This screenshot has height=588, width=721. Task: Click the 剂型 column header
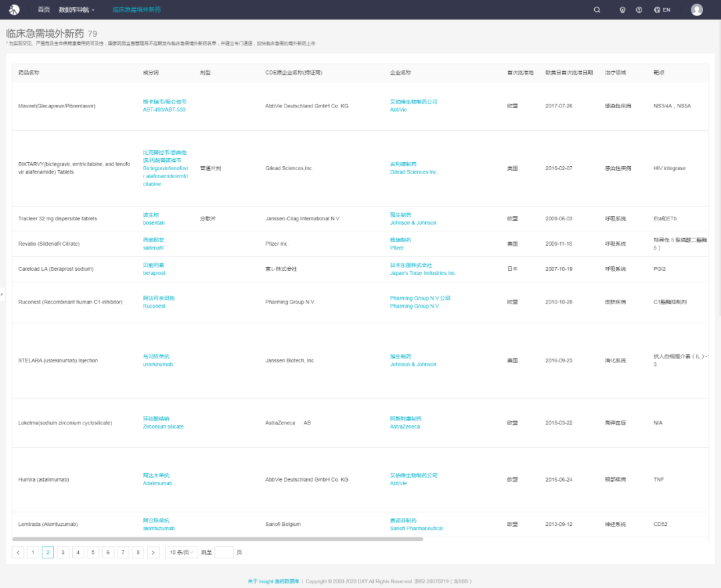pyautogui.click(x=205, y=73)
